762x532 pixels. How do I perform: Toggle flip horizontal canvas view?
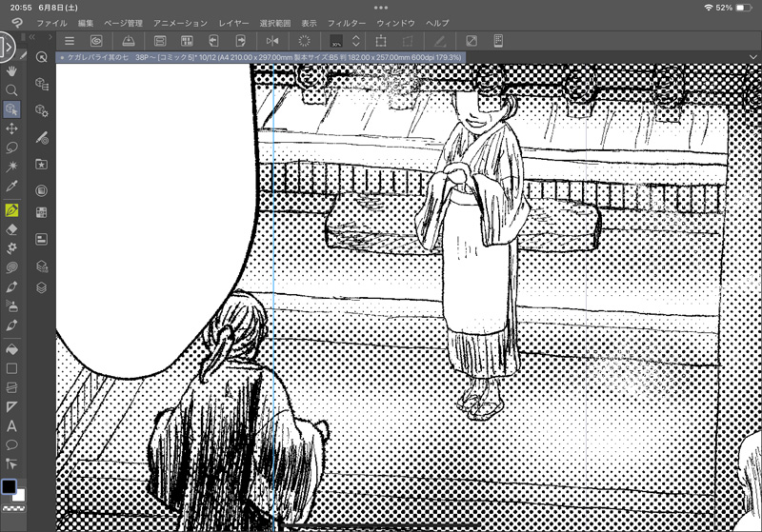(x=272, y=41)
